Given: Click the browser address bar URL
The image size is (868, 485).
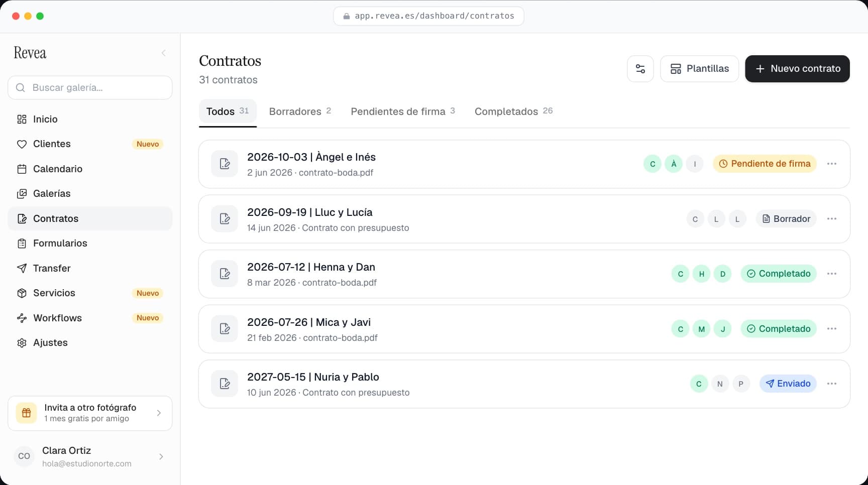Looking at the screenshot, I should (428, 16).
